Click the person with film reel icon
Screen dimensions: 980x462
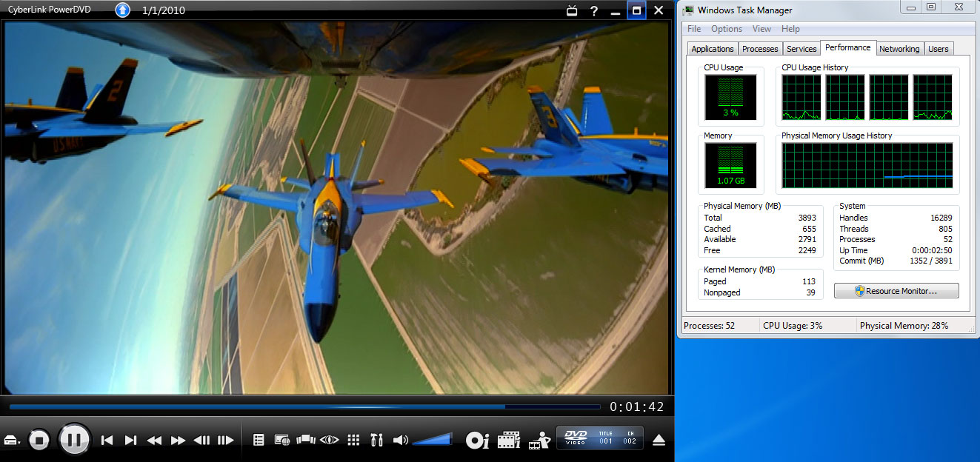pyautogui.click(x=540, y=440)
